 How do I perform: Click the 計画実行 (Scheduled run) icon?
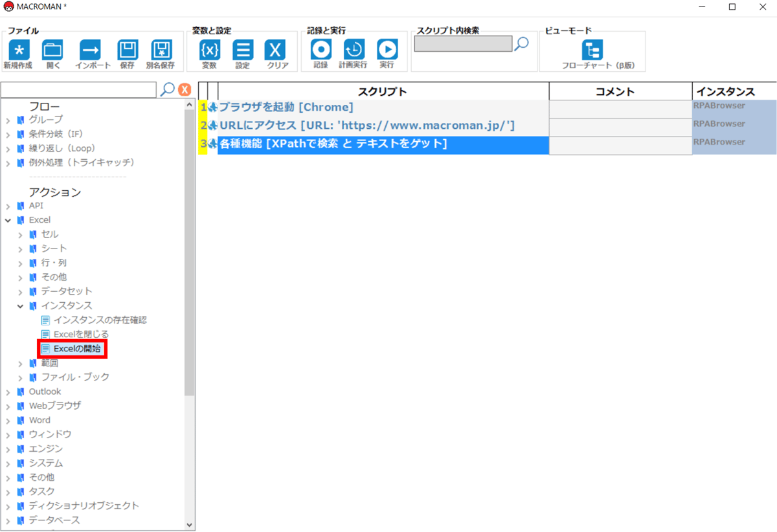coord(354,50)
